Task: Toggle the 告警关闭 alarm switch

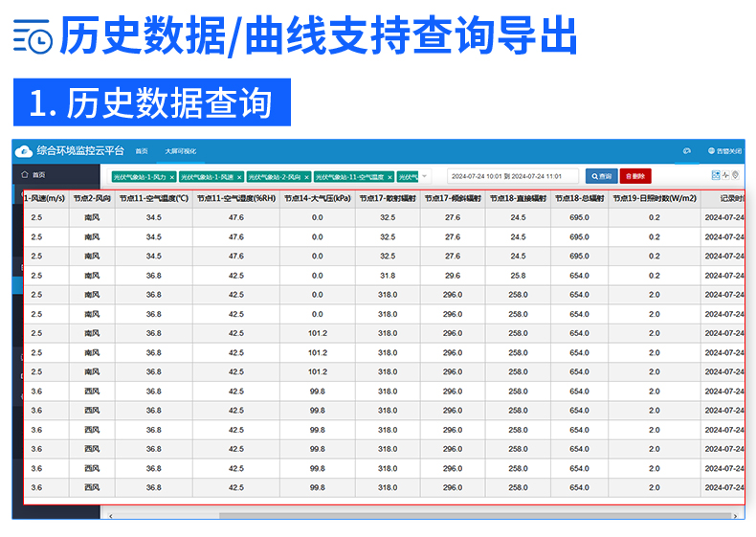Action: point(723,151)
